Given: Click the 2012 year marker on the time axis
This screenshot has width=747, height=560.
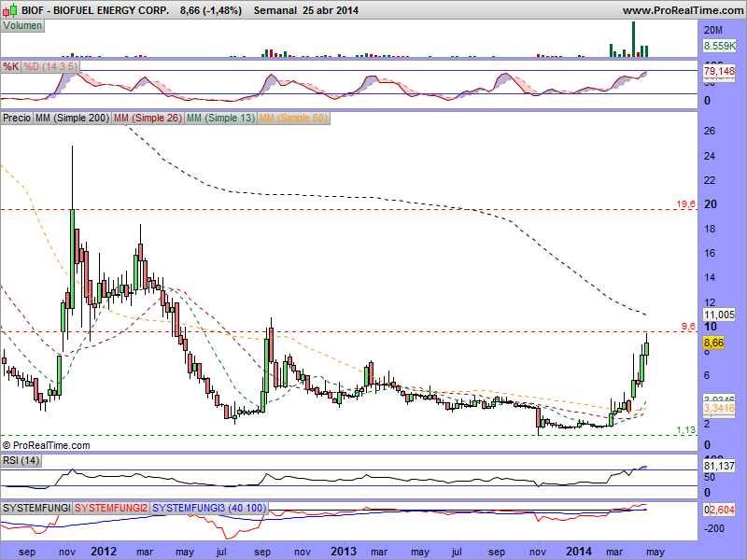Looking at the screenshot, I should (104, 551).
